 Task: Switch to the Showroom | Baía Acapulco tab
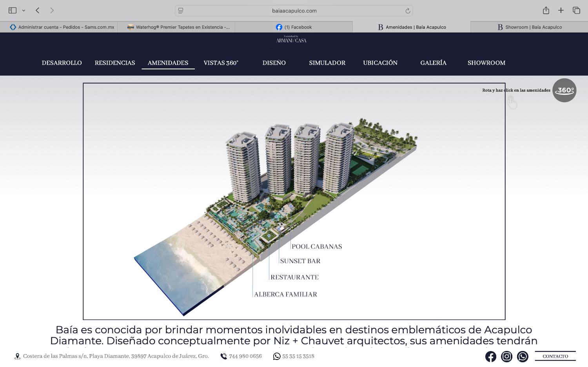coord(529,27)
